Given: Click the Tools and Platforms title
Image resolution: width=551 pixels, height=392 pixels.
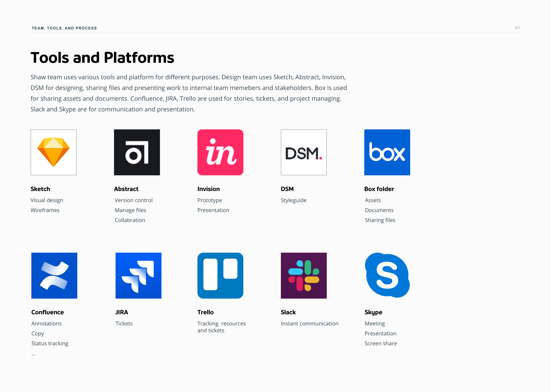Looking at the screenshot, I should pyautogui.click(x=102, y=58).
